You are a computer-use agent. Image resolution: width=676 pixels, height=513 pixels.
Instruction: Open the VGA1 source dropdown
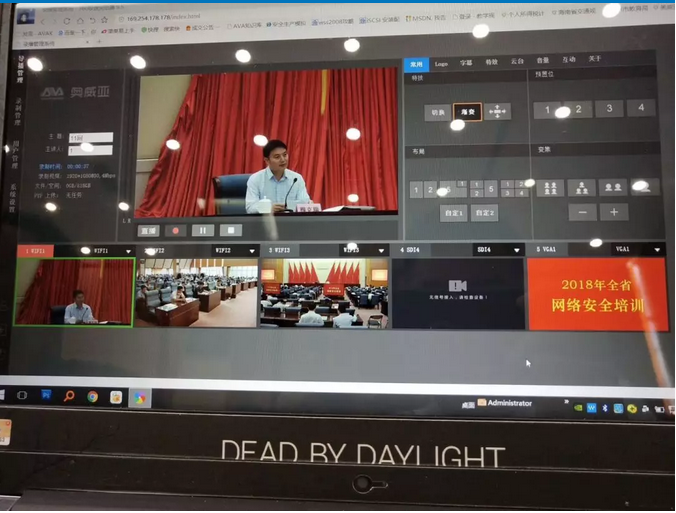tap(657, 249)
